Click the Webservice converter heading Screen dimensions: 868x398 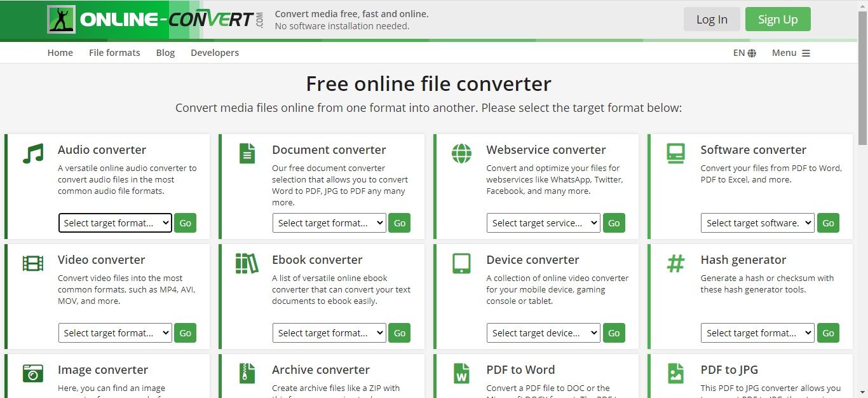click(x=546, y=150)
